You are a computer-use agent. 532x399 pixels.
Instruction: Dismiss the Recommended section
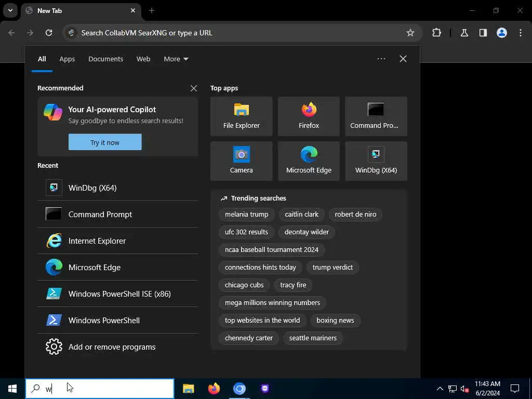click(x=193, y=88)
